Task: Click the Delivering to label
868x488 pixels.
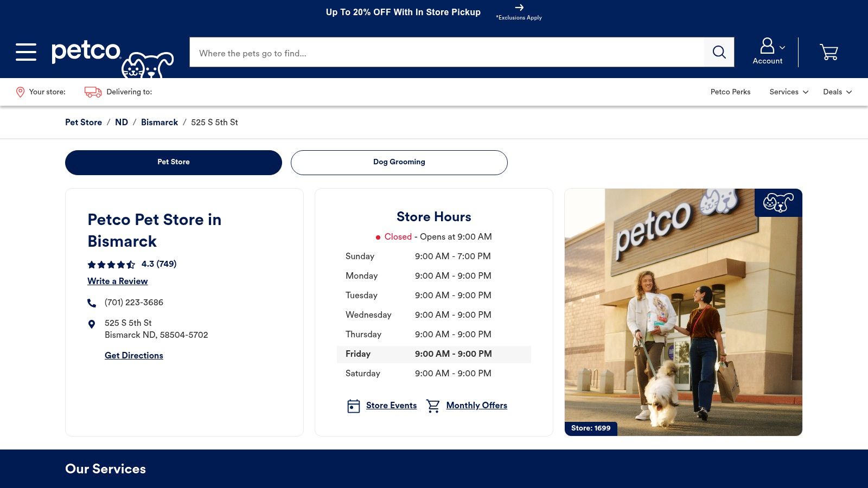Action: click(129, 92)
